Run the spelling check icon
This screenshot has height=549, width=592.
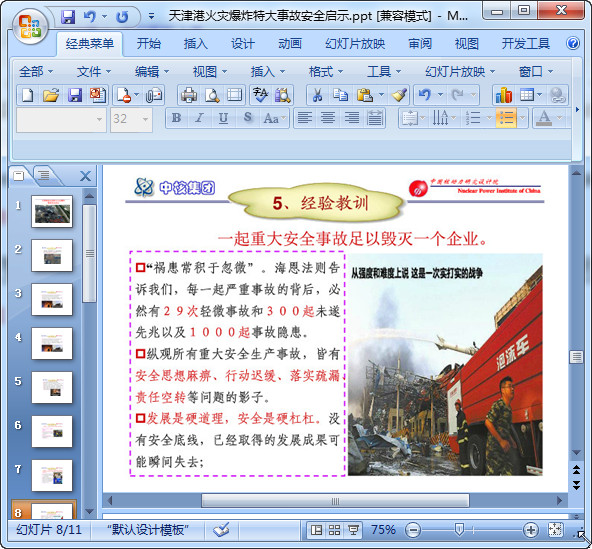point(261,95)
